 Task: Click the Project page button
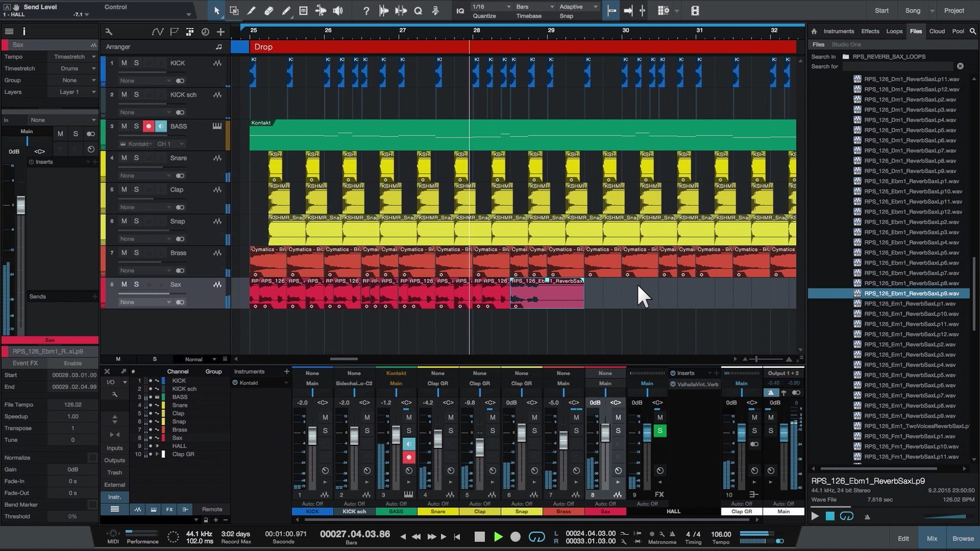(954, 10)
